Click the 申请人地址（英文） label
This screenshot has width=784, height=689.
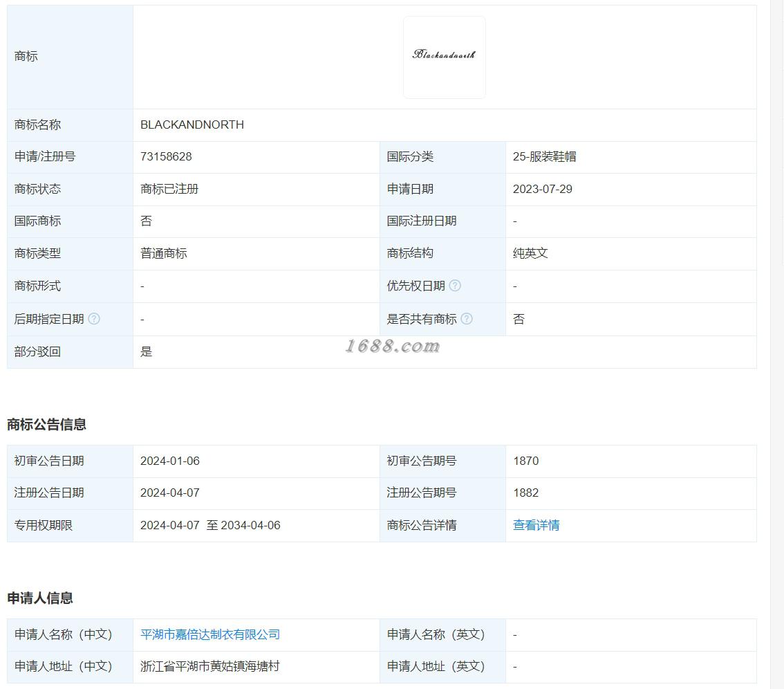click(x=436, y=666)
